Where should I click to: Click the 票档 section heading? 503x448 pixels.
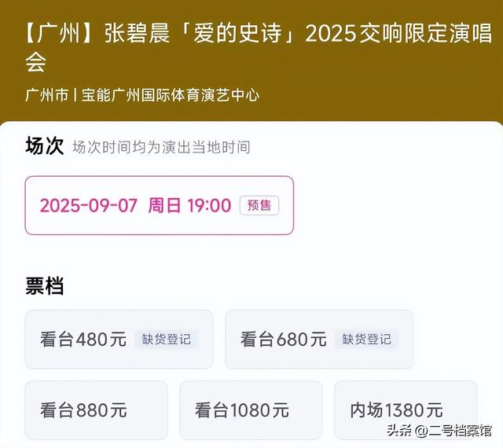point(44,286)
